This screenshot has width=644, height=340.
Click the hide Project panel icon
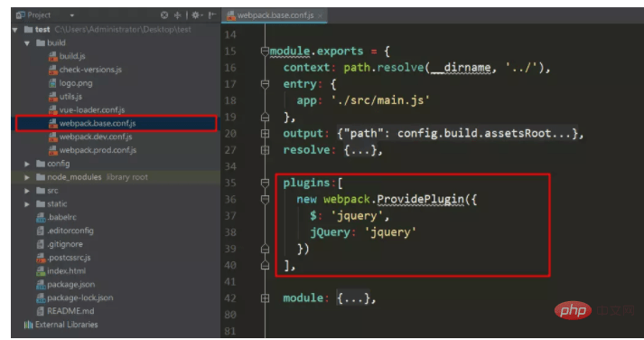[211, 15]
